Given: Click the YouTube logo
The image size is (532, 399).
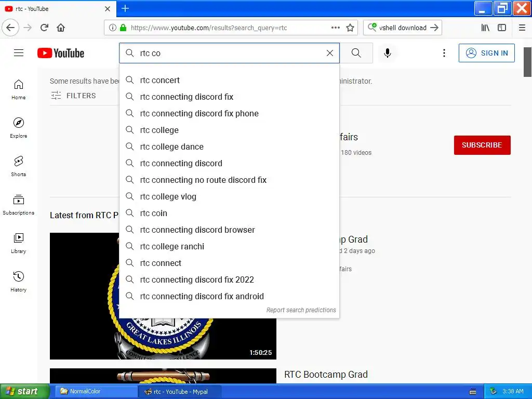Looking at the screenshot, I should (61, 54).
